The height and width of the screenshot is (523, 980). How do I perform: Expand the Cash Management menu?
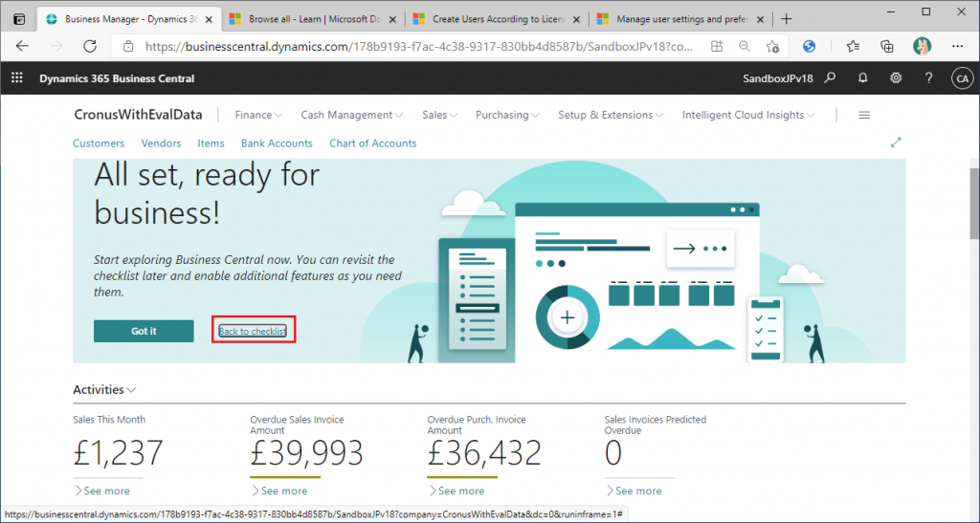point(352,115)
